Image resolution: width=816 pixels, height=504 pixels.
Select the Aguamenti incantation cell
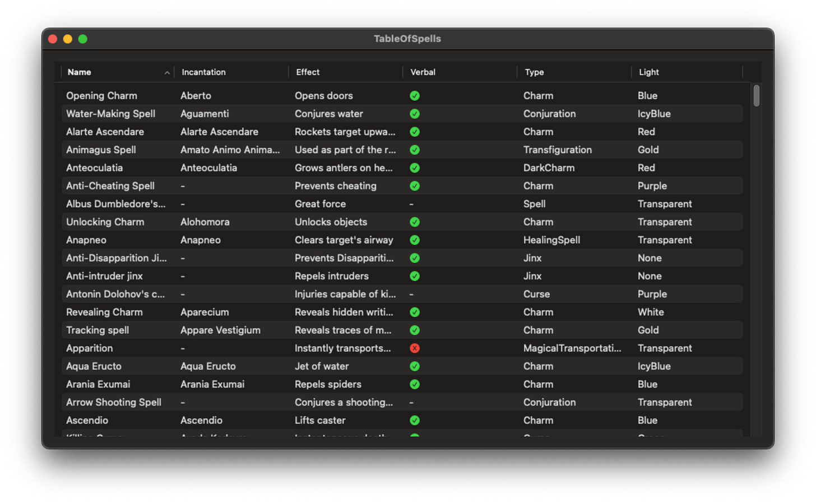205,114
